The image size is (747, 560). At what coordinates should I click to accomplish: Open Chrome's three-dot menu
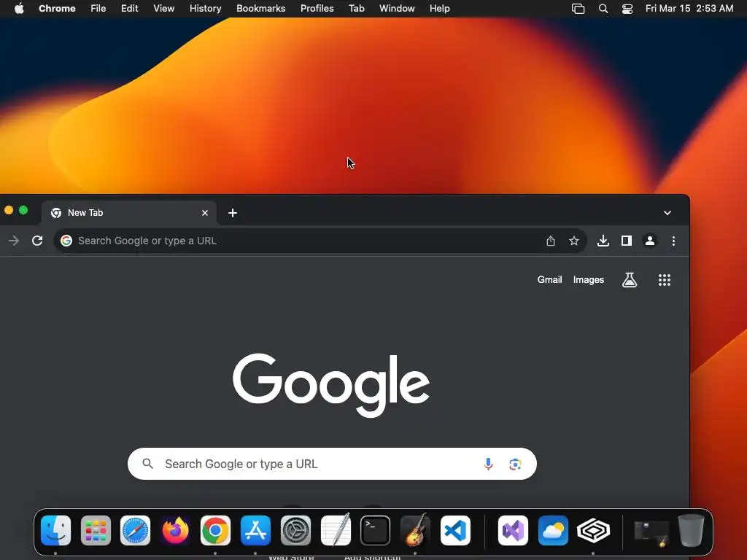[673, 241]
